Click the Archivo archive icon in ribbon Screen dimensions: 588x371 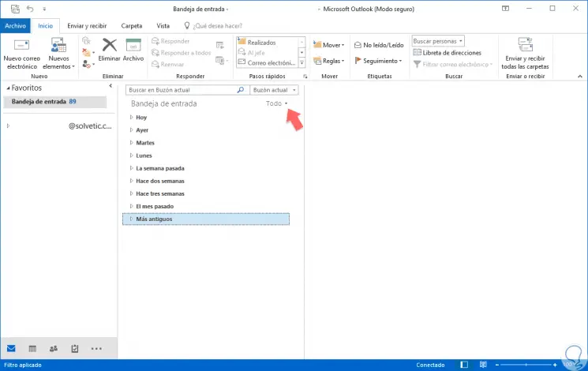point(133,51)
